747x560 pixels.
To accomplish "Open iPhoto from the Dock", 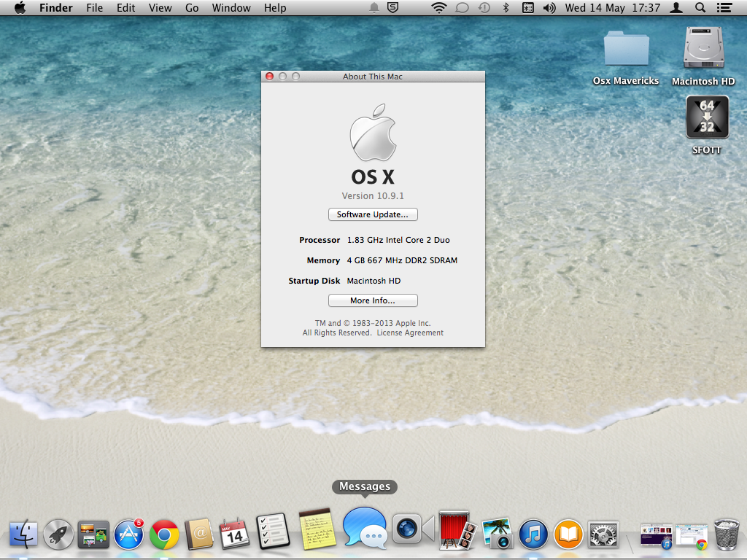I will point(497,533).
